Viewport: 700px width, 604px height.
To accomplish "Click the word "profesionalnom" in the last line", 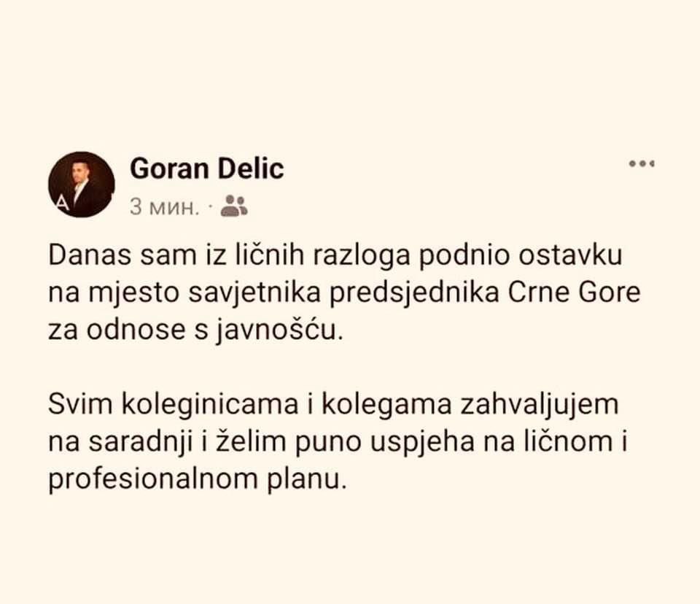I will click(153, 480).
